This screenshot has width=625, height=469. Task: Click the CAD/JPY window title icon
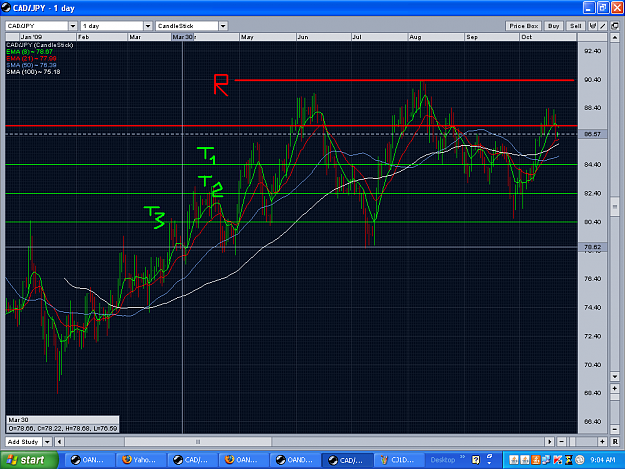coord(6,8)
